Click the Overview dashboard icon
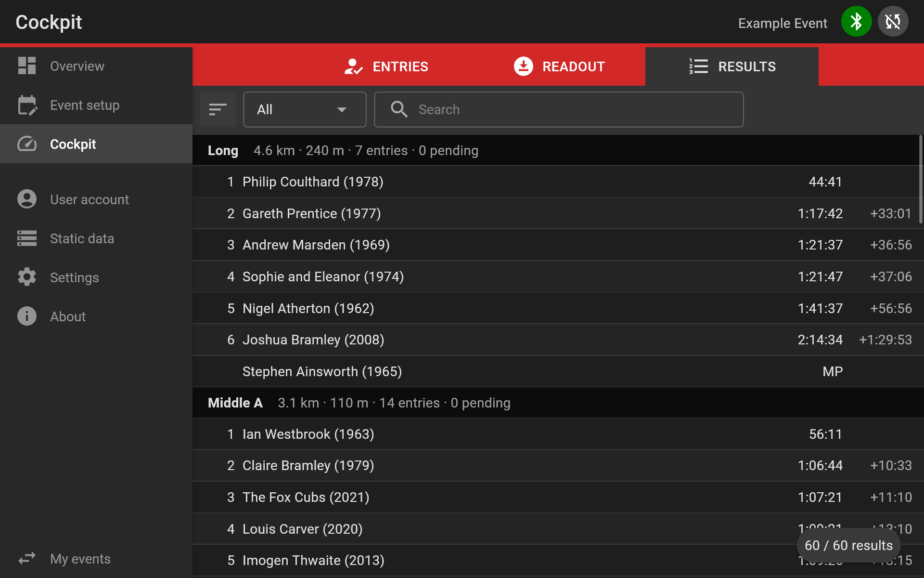Screen dimensions: 924x578 pos(27,66)
